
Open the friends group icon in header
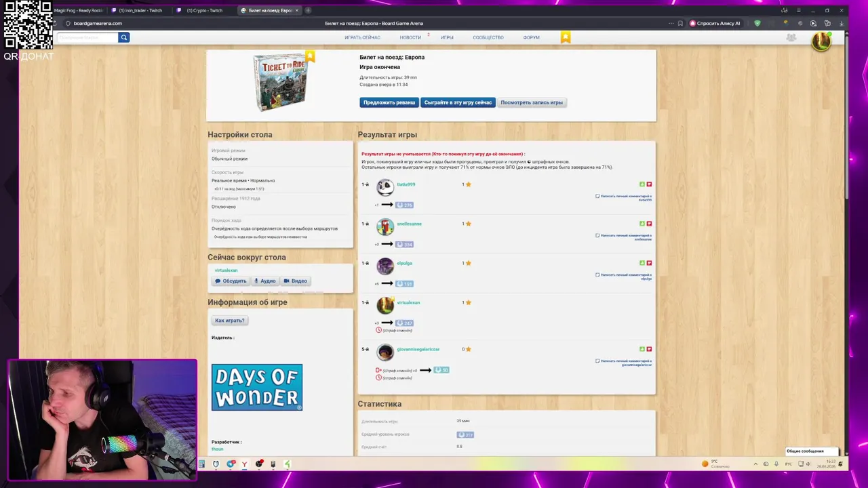(791, 37)
